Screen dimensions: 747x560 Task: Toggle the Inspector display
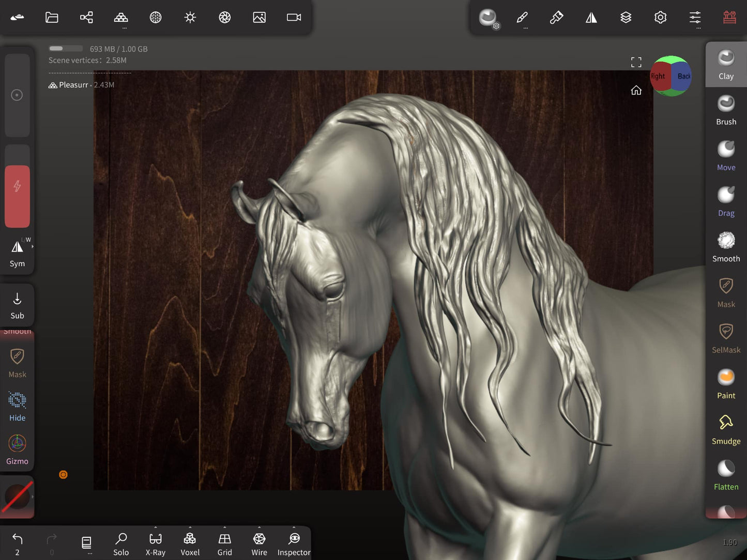point(294,545)
